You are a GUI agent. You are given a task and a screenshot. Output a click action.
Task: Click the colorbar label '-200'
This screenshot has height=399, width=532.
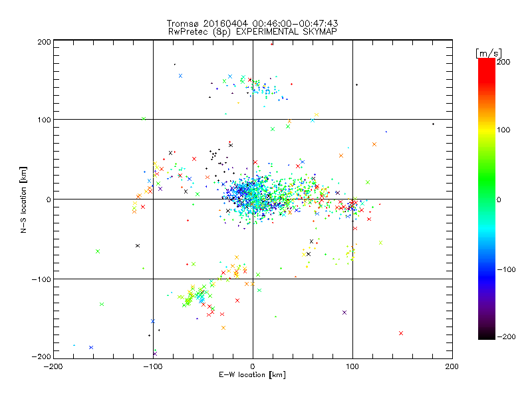506,336
